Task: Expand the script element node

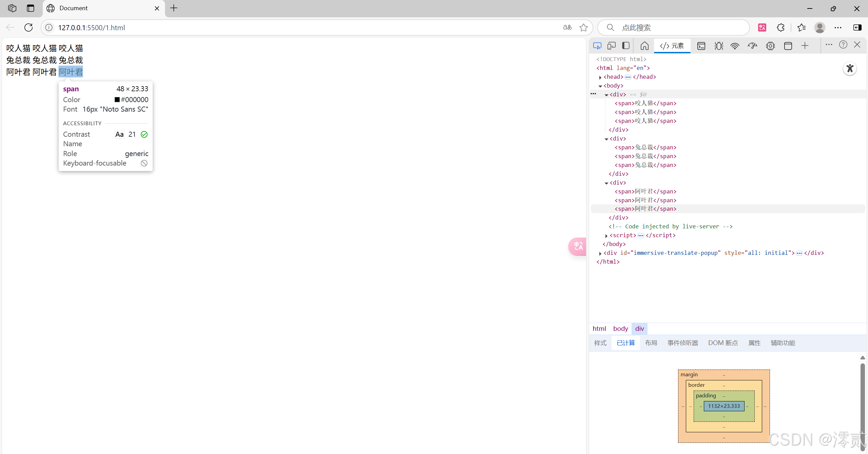Action: [x=606, y=236]
